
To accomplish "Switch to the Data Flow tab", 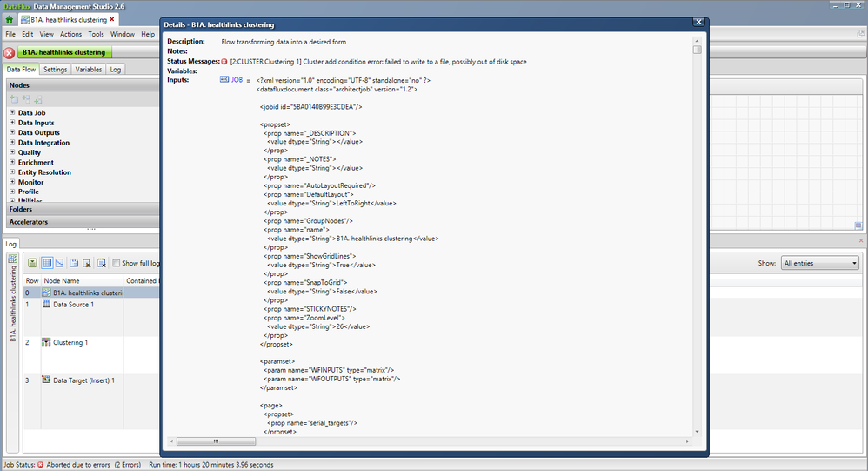I will [21, 70].
